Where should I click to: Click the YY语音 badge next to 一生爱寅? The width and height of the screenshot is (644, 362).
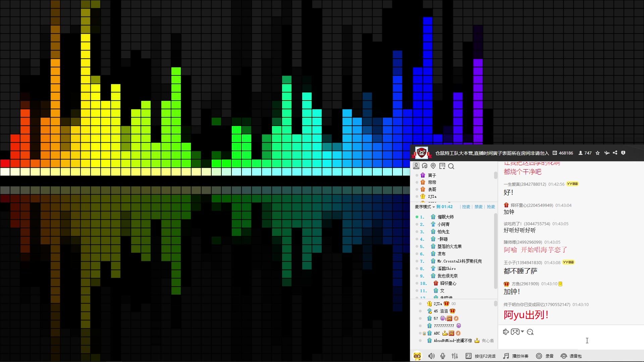(x=573, y=184)
